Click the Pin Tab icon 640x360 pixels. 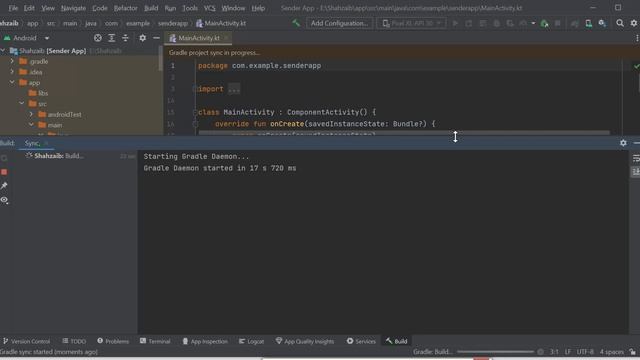click(4, 186)
